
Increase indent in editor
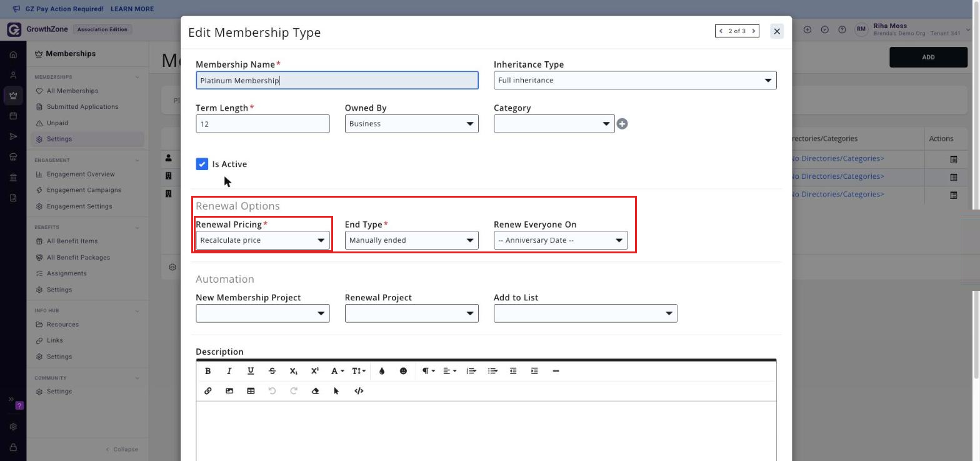[534, 371]
